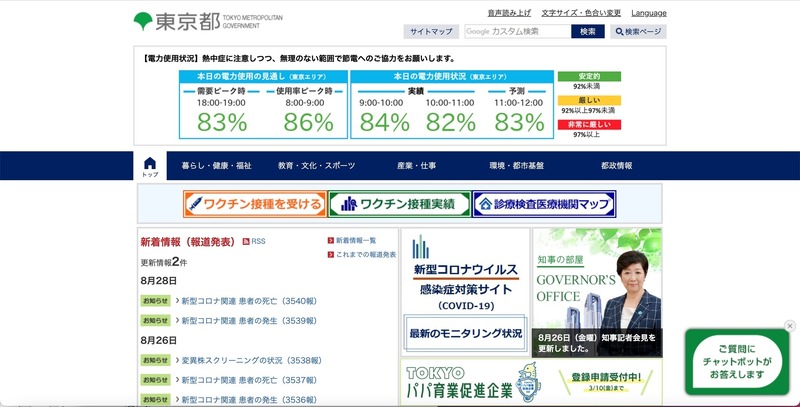Open the Language selection link
The width and height of the screenshot is (800, 407).
coord(649,13)
